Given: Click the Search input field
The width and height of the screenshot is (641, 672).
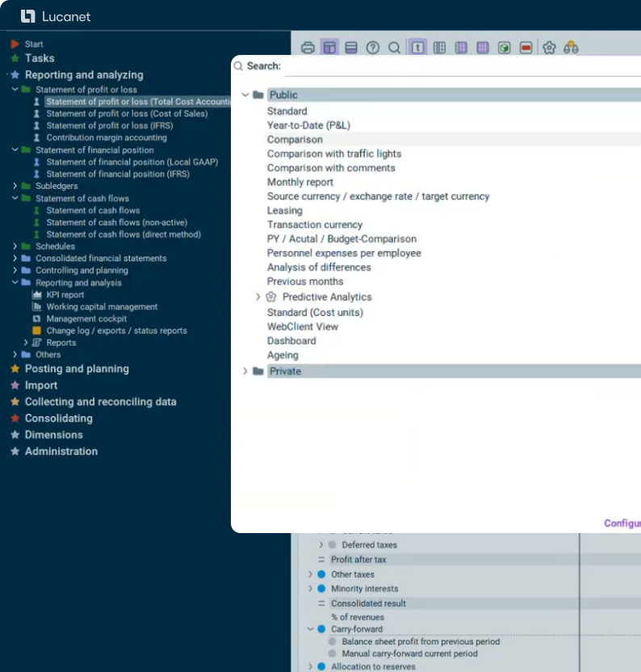Looking at the screenshot, I should [460, 66].
